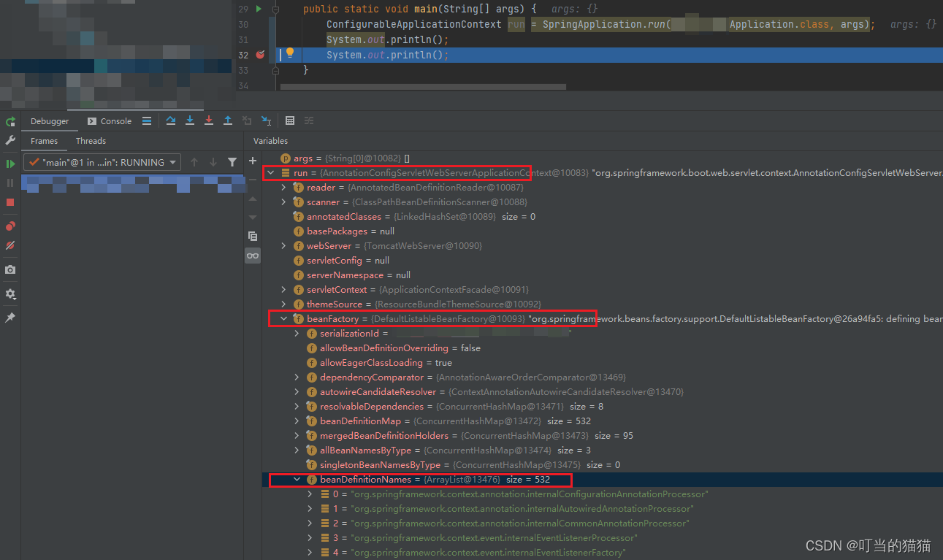Screen dimensions: 943x560
Task: Rerun the debug session
Action: [10, 122]
